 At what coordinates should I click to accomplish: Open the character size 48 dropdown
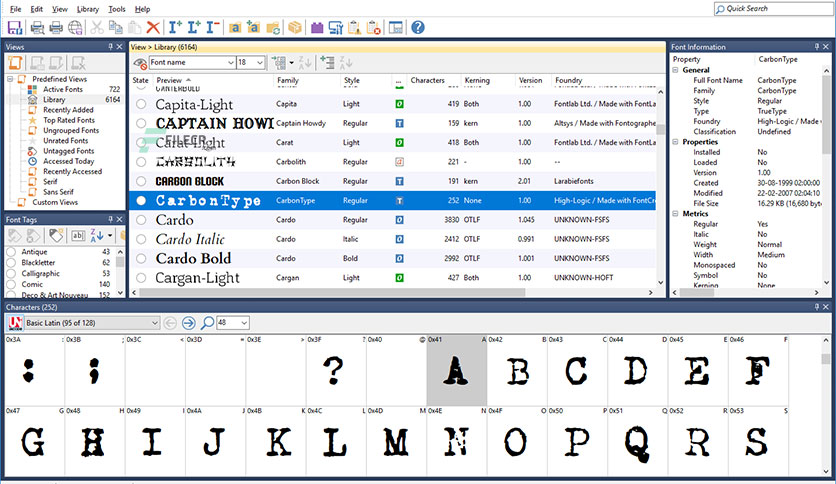click(x=244, y=322)
